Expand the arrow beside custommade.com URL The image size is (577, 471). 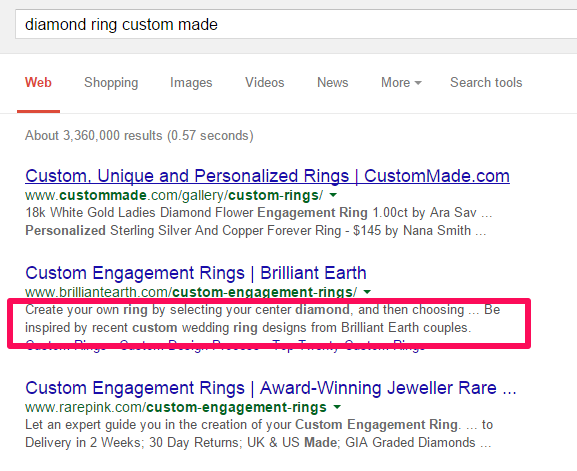[333, 195]
